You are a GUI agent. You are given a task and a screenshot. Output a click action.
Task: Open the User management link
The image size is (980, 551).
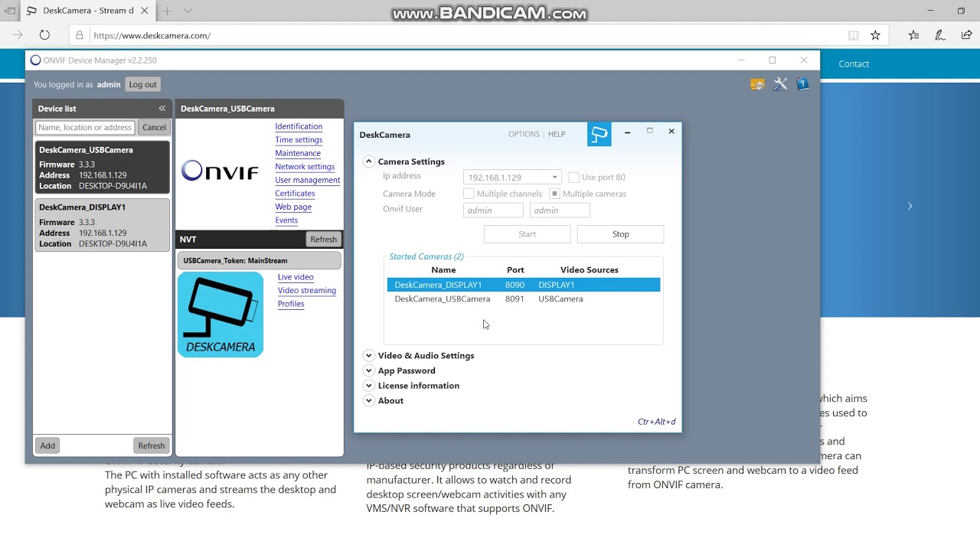pyautogui.click(x=308, y=180)
